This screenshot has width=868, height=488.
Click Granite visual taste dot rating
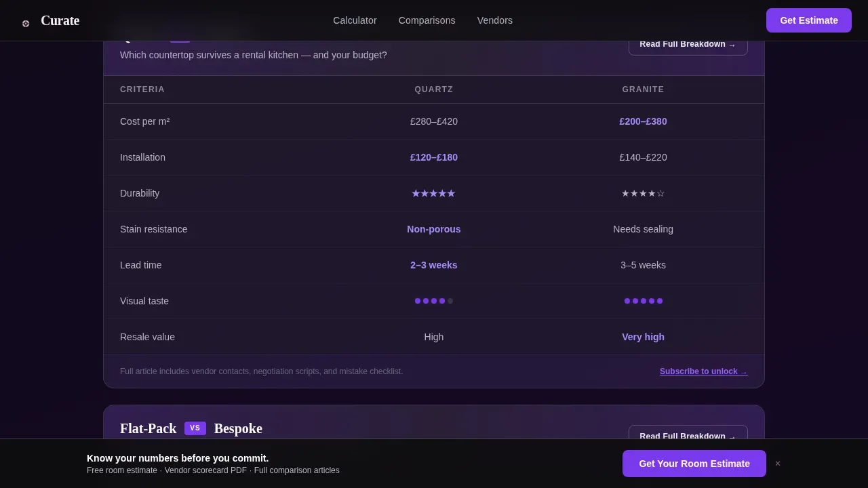pyautogui.click(x=643, y=301)
